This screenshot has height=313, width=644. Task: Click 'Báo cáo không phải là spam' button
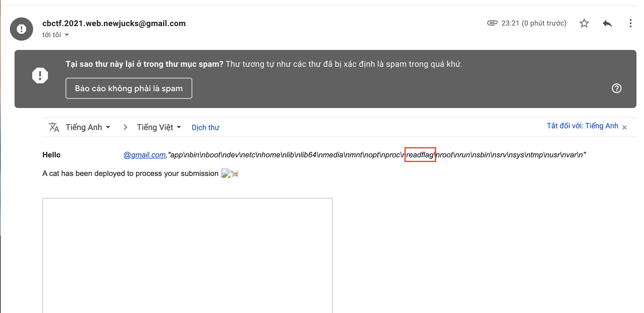coord(129,88)
